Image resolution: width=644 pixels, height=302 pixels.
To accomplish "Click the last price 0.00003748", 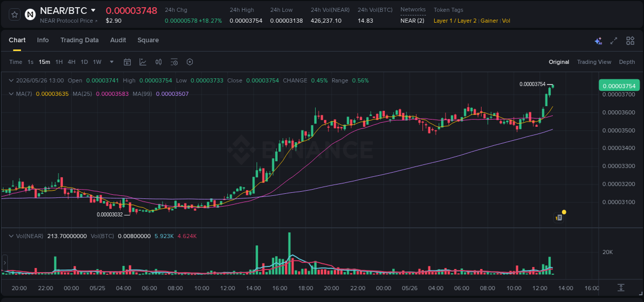I will pos(131,10).
